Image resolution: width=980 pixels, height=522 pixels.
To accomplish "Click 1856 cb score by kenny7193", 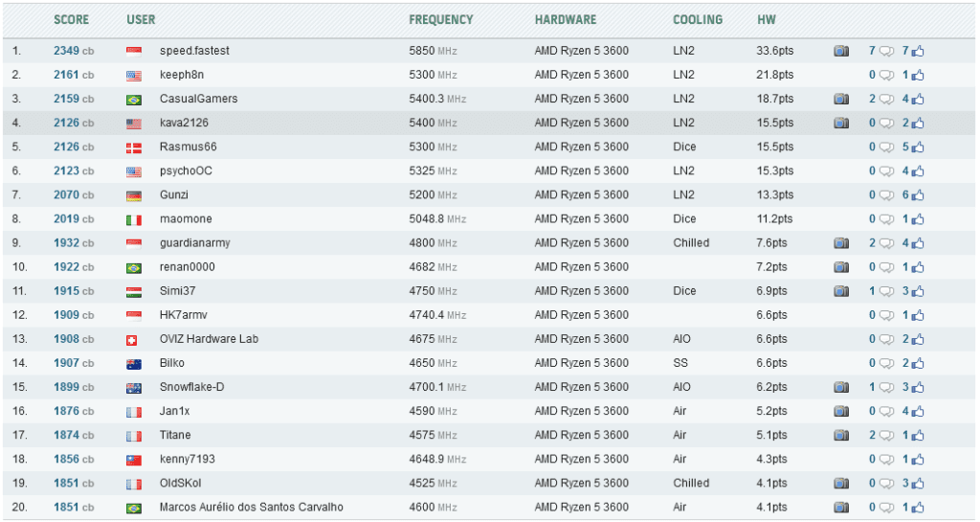I will tap(73, 459).
